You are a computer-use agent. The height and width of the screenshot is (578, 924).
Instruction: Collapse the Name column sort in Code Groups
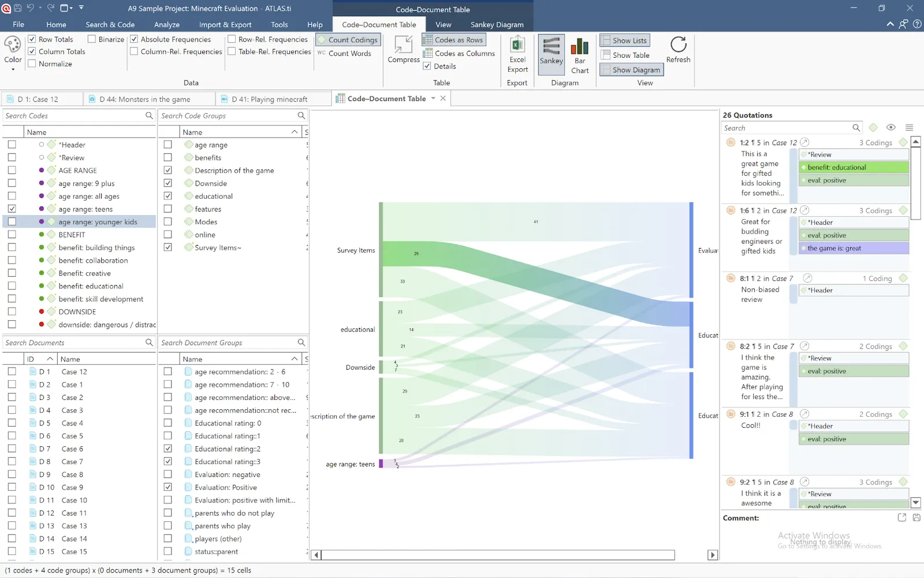tap(293, 132)
